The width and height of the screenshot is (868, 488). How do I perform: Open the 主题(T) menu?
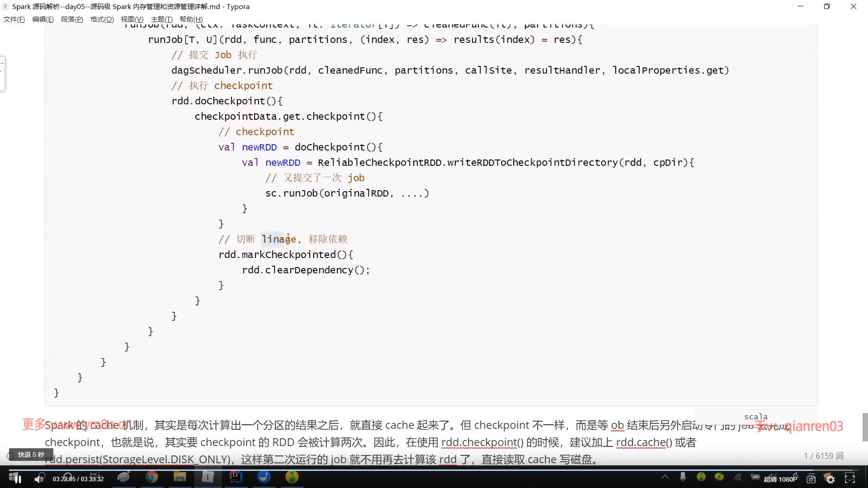pyautogui.click(x=161, y=19)
